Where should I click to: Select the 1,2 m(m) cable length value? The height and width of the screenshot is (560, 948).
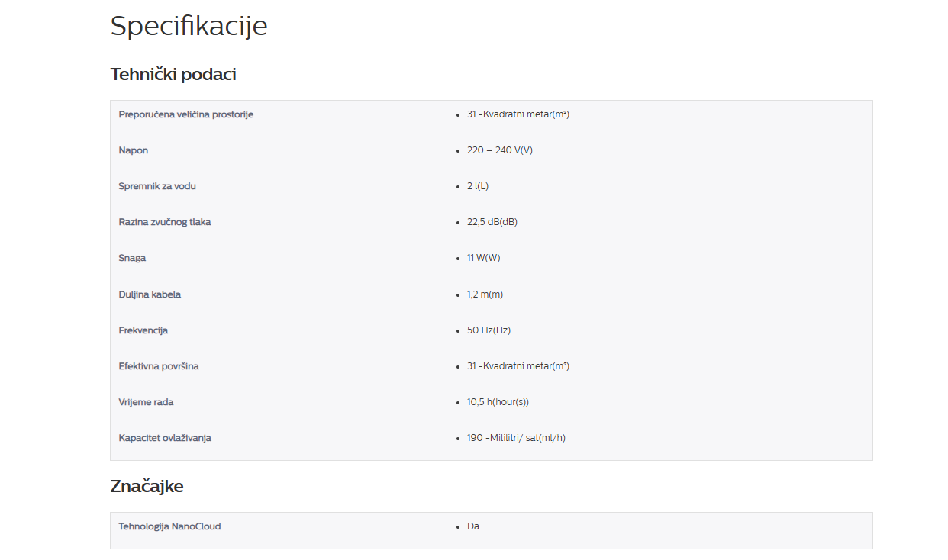point(485,294)
